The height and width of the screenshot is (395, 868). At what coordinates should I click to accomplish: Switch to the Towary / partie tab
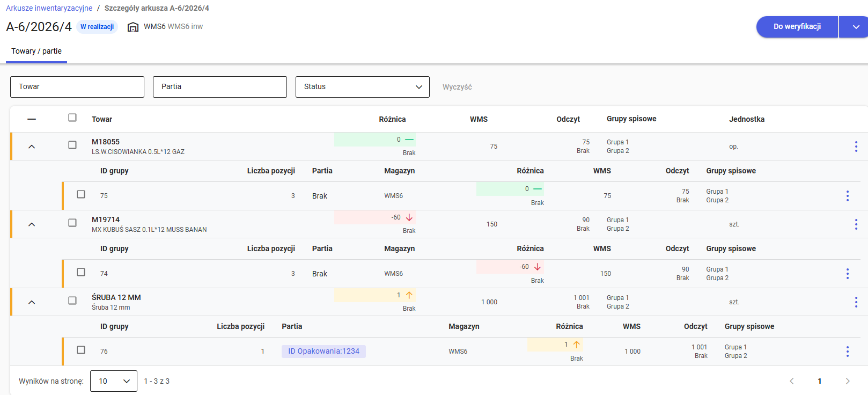[x=36, y=52]
